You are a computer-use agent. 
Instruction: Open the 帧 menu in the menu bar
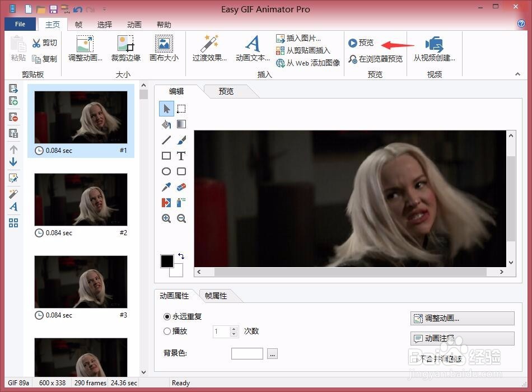pyautogui.click(x=78, y=24)
